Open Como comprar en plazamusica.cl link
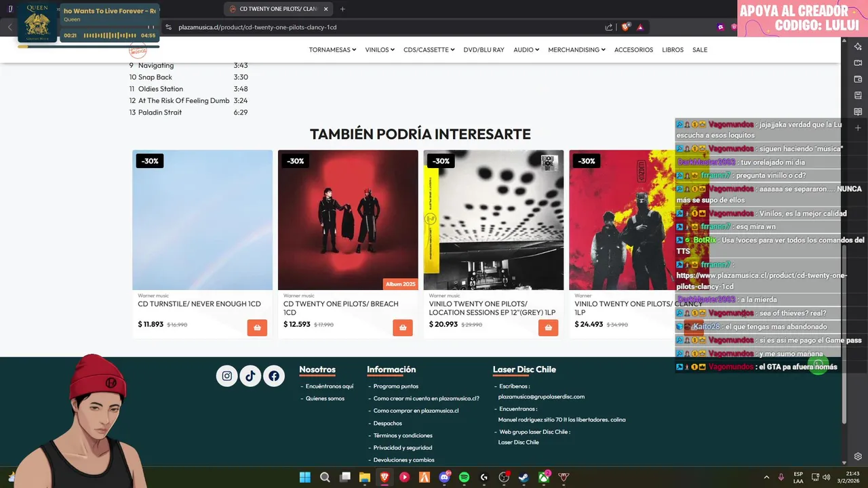The image size is (868, 488). [x=416, y=411]
